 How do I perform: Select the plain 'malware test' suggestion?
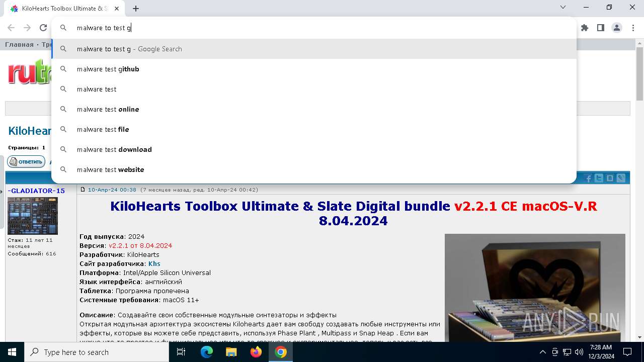pyautogui.click(x=314, y=89)
